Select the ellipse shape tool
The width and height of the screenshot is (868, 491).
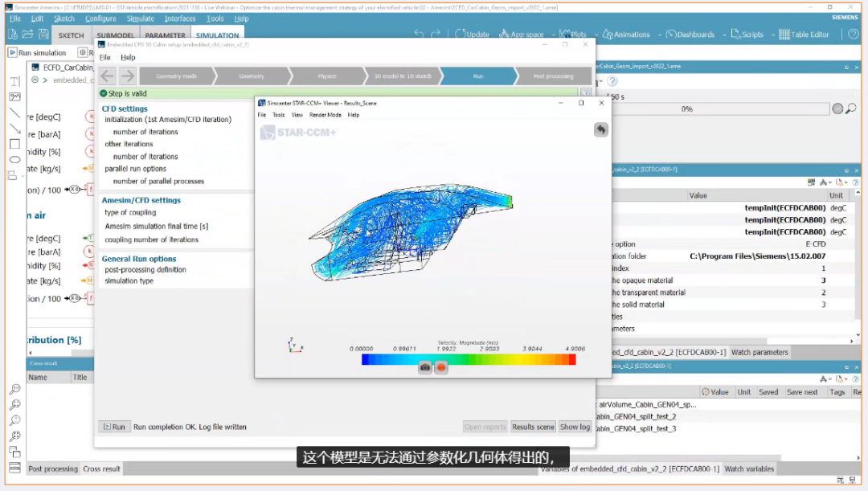[15, 159]
